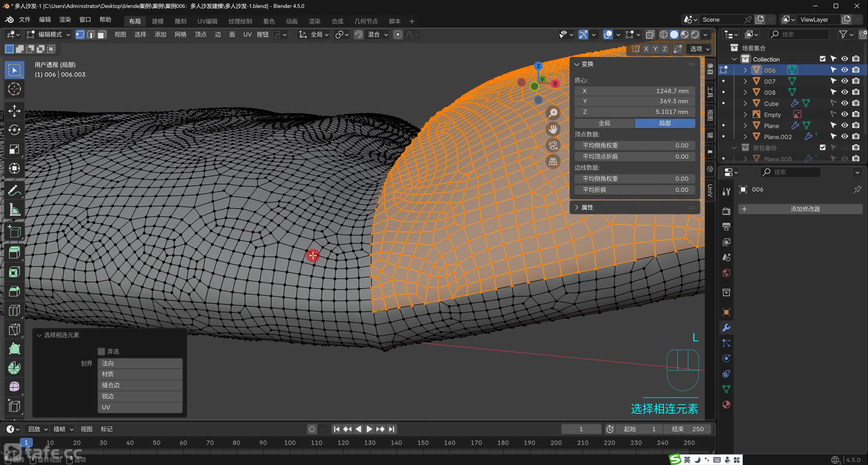Image resolution: width=868 pixels, height=465 pixels.
Task: Enable the 弃选 checkbox
Action: pos(101,351)
